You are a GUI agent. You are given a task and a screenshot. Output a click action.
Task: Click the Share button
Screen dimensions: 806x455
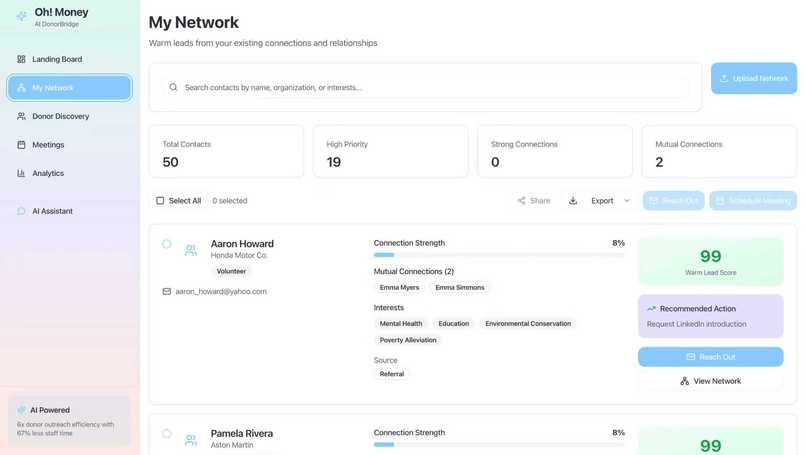[x=534, y=201]
